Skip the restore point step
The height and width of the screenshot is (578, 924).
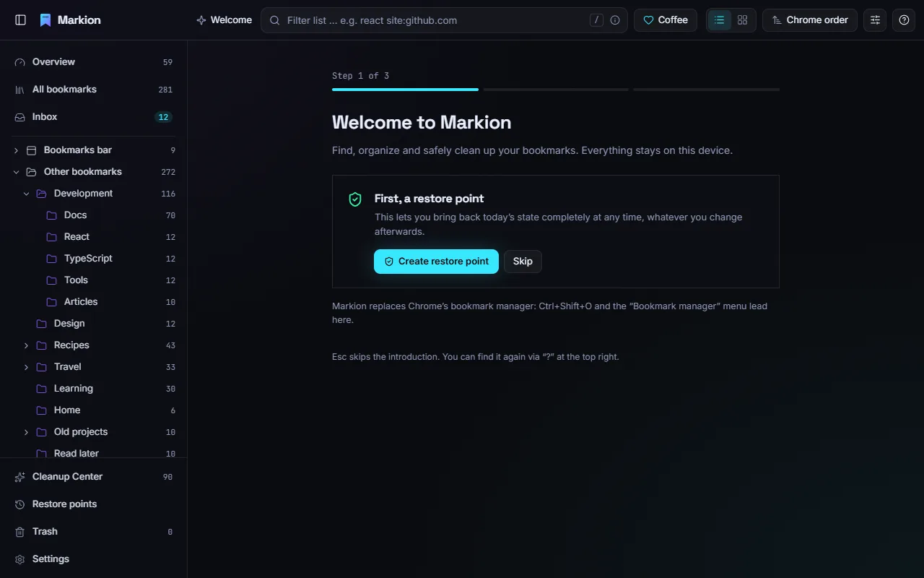pyautogui.click(x=523, y=262)
